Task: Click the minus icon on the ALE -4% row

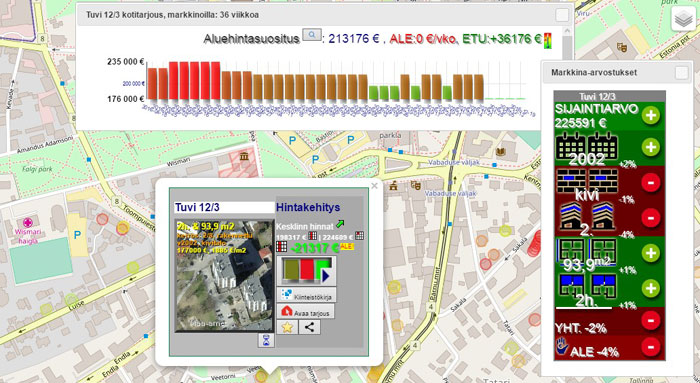Action: click(x=650, y=347)
